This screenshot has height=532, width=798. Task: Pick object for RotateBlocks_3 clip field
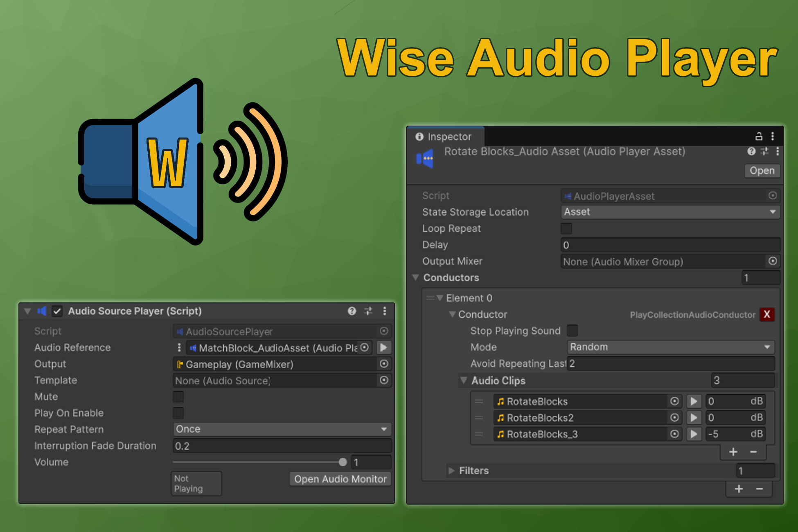point(675,434)
